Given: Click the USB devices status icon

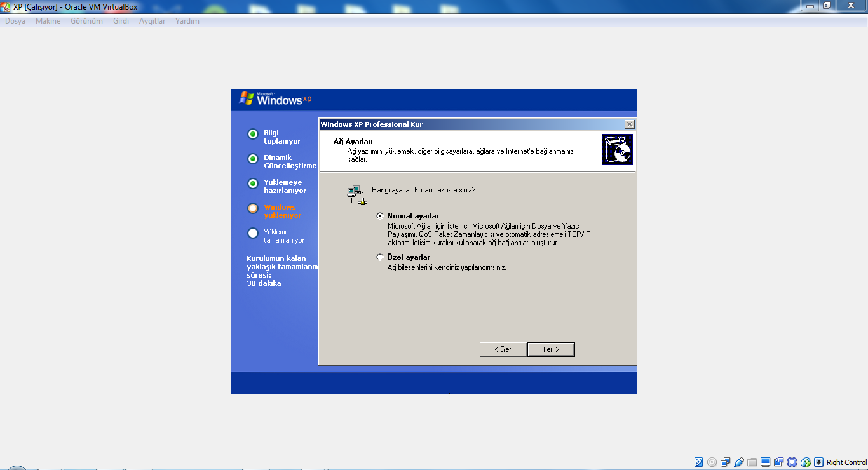Looking at the screenshot, I should tap(739, 462).
